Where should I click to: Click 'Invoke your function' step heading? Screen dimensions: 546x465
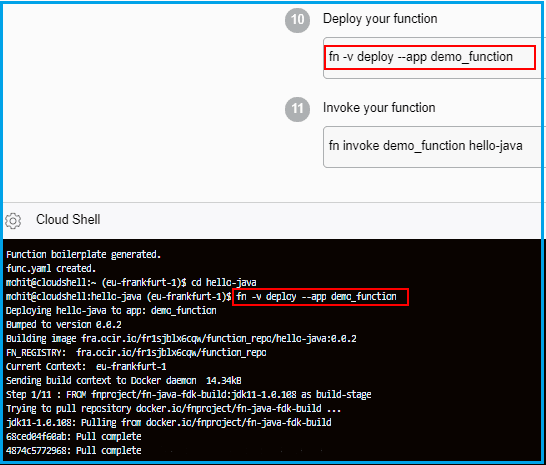(x=379, y=108)
